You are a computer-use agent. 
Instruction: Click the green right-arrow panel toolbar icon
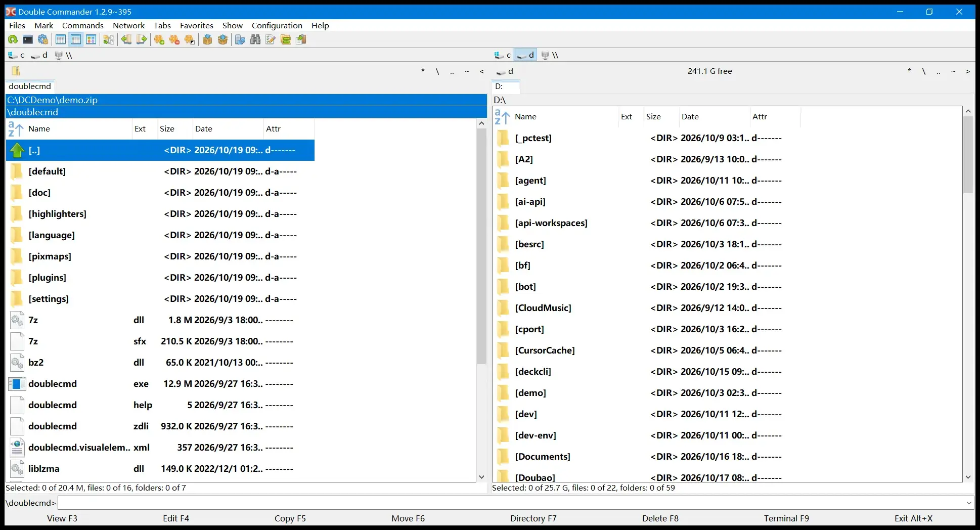(x=142, y=39)
